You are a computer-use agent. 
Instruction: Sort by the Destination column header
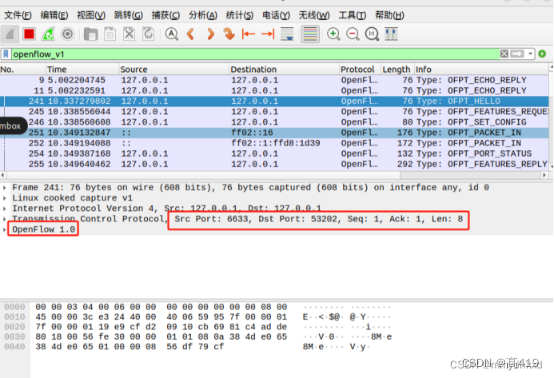click(x=284, y=69)
